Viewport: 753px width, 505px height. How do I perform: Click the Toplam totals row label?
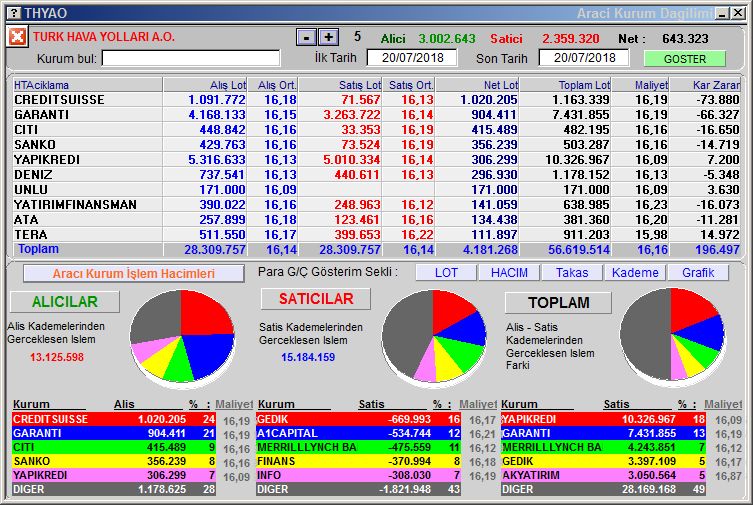pos(38,249)
